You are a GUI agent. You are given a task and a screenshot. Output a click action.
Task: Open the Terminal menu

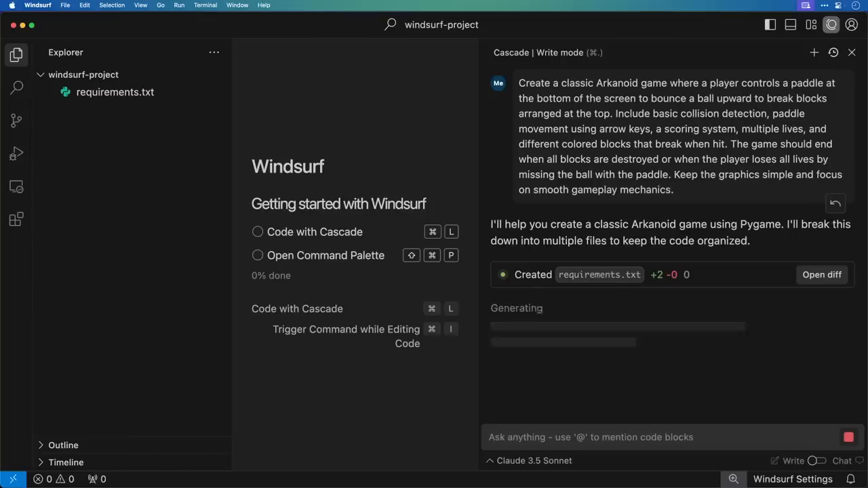point(205,5)
